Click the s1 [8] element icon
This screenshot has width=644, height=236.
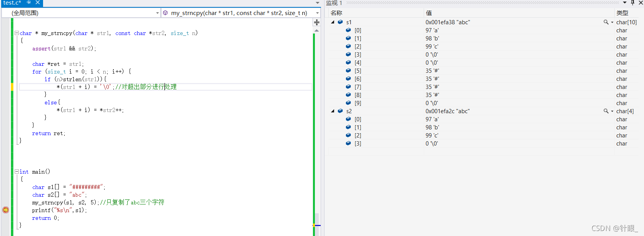click(x=348, y=95)
